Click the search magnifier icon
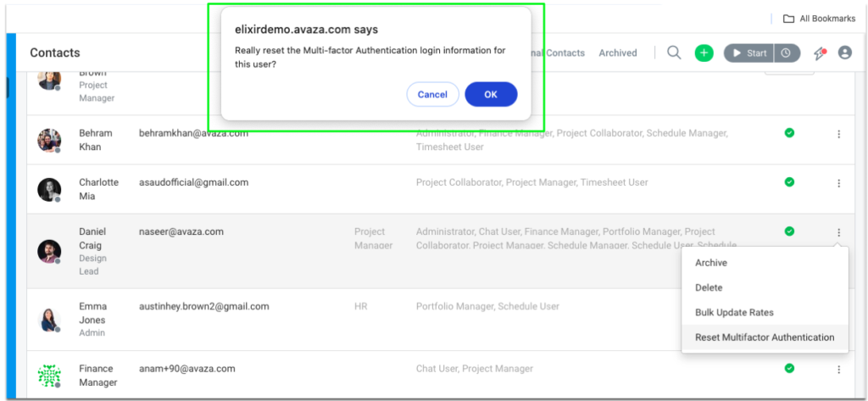Viewport: 868px width, 401px height. coord(674,53)
